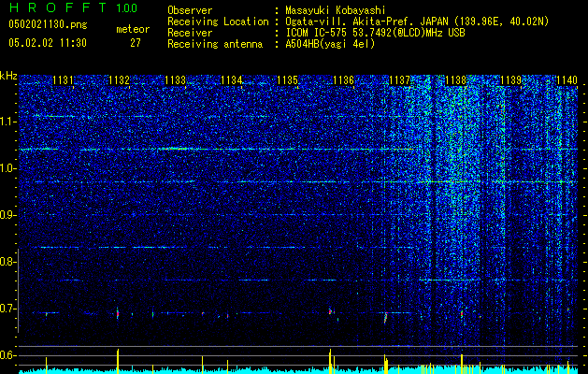588x374 pixels.
Task: Click the red meteor echo below 1137
Action: (x=385, y=318)
